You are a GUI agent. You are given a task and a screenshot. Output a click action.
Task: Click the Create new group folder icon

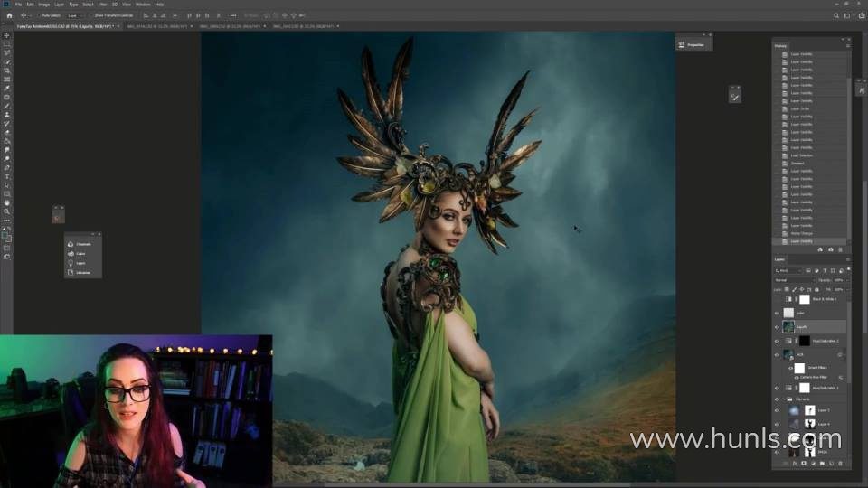822,464
